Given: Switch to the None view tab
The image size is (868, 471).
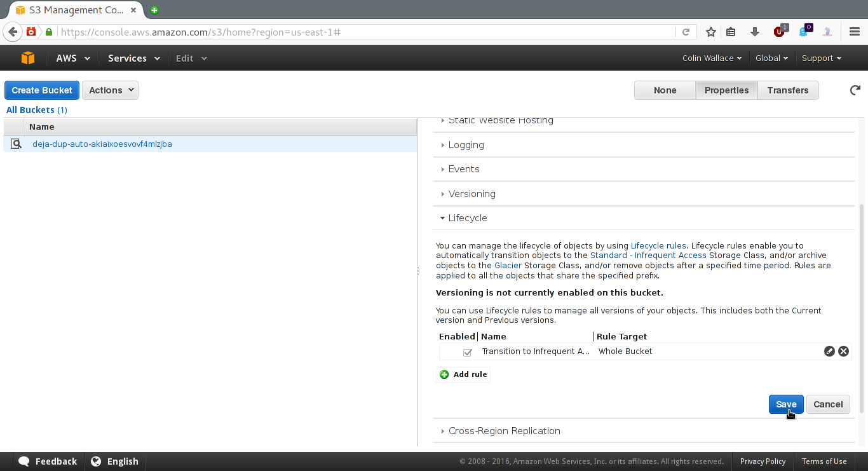Looking at the screenshot, I should pyautogui.click(x=665, y=90).
